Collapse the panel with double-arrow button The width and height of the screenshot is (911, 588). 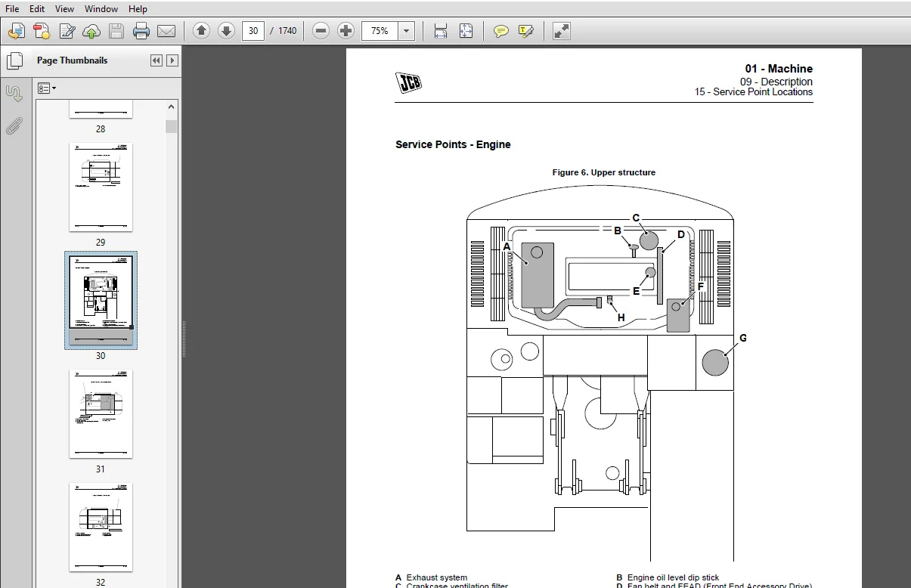(156, 60)
